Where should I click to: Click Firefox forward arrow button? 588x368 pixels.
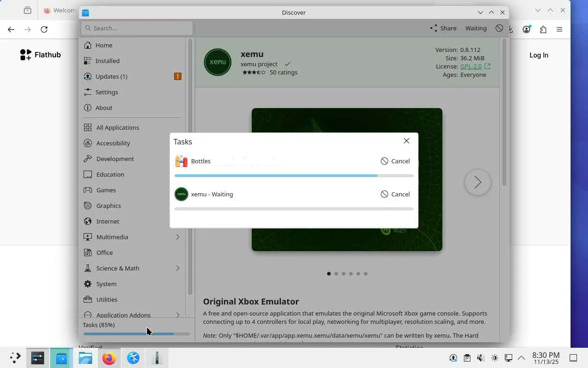(x=28, y=29)
